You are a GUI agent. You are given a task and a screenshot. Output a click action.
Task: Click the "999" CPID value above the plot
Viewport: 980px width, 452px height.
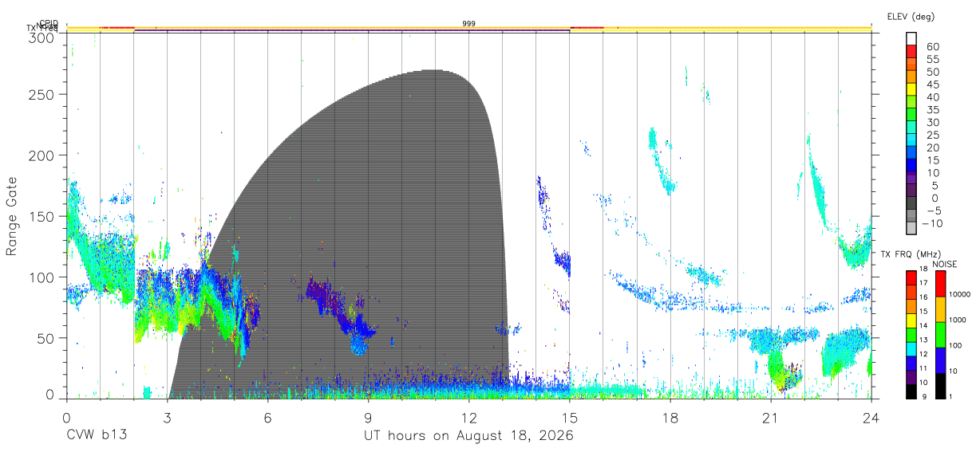click(x=469, y=24)
